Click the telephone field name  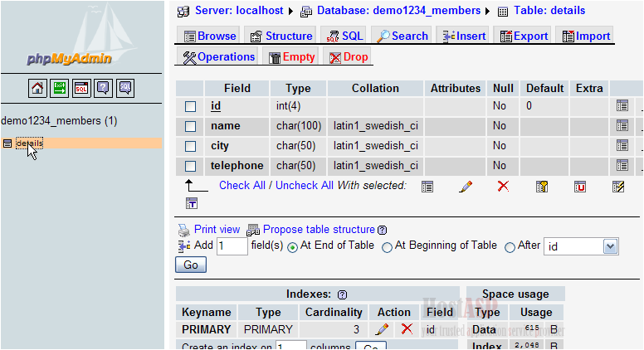click(x=237, y=166)
